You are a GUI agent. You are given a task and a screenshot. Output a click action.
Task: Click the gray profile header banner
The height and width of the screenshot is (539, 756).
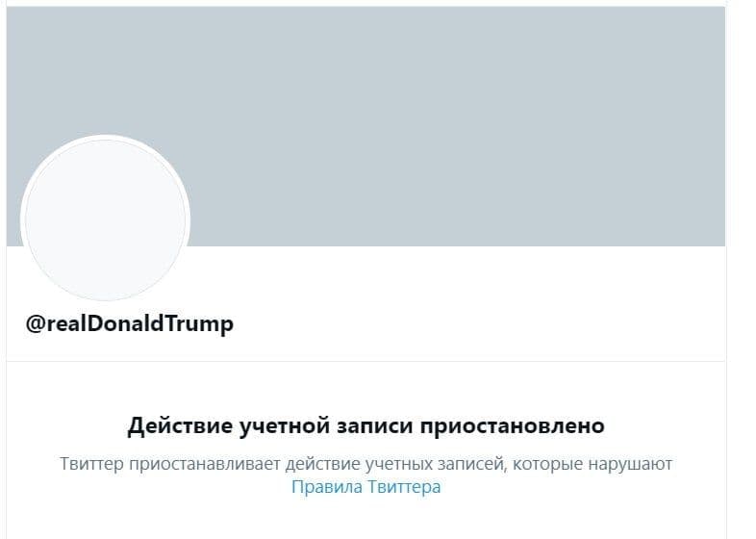pyautogui.click(x=433, y=115)
